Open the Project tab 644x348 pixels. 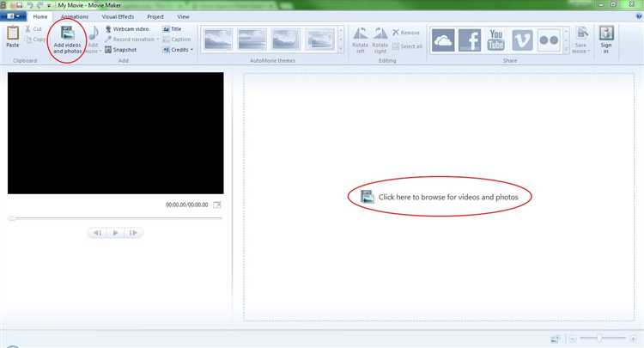pos(155,17)
